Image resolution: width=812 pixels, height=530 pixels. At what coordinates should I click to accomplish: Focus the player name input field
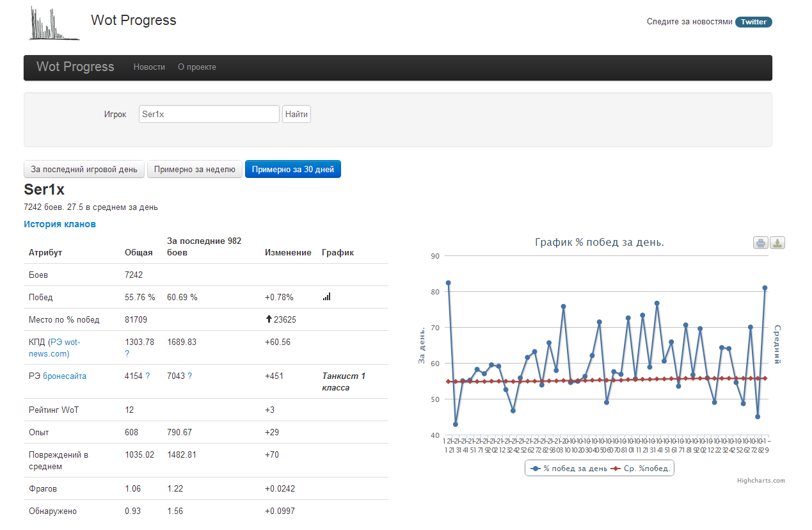click(209, 115)
